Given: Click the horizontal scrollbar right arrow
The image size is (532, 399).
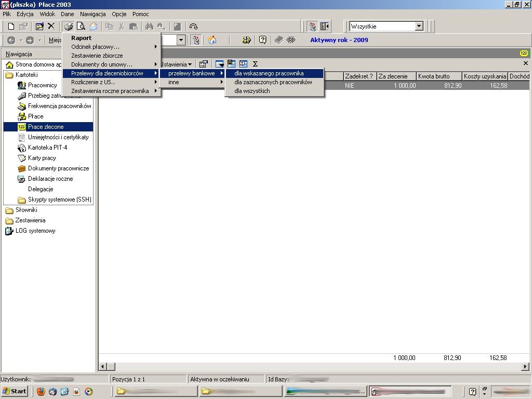Looking at the screenshot, I should tap(525, 366).
